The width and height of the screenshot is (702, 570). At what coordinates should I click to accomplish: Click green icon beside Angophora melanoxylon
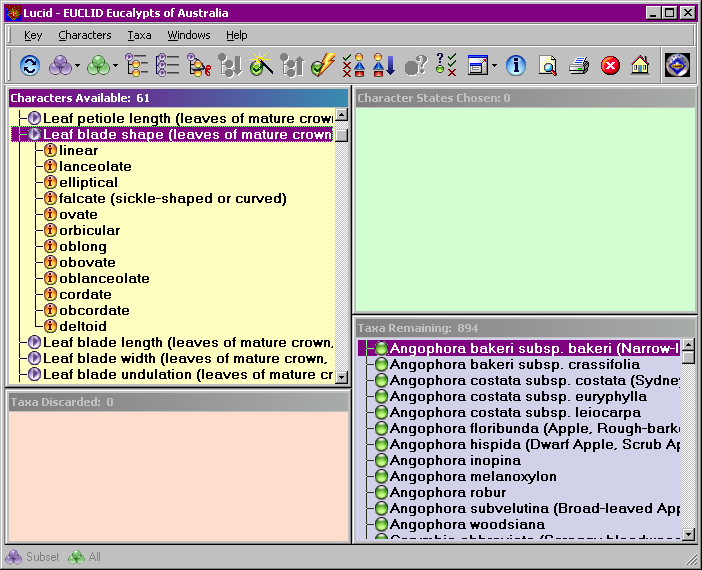[x=381, y=476]
